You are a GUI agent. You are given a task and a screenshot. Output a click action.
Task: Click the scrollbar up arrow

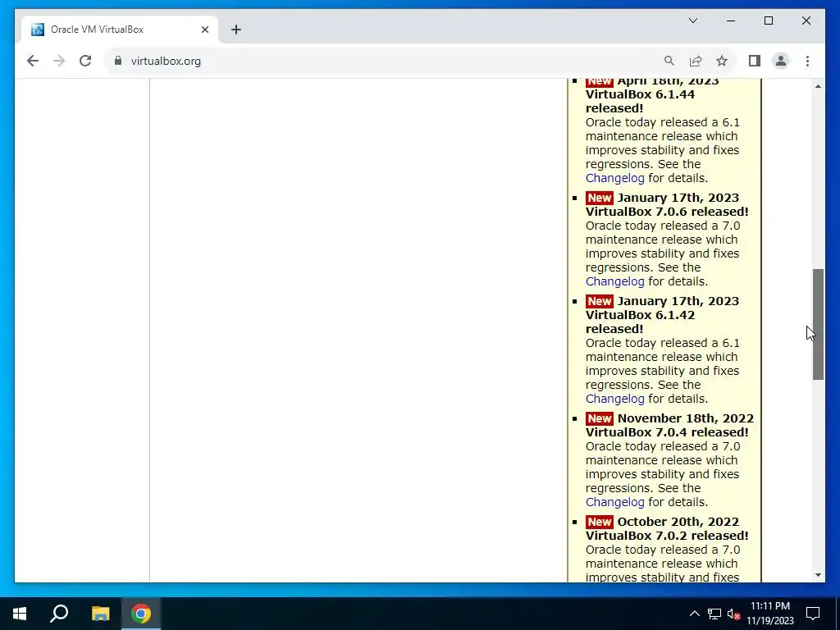click(x=818, y=85)
